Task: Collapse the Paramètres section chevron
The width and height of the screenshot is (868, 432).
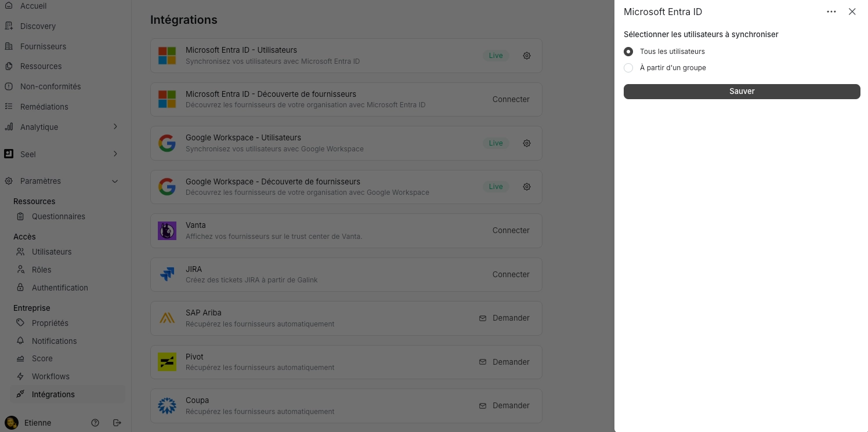Action: 115,181
